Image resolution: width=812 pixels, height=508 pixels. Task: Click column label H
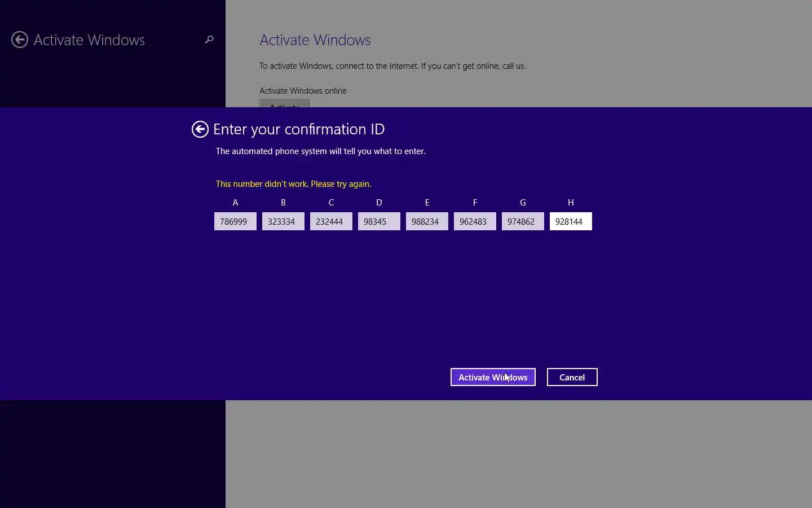(571, 202)
